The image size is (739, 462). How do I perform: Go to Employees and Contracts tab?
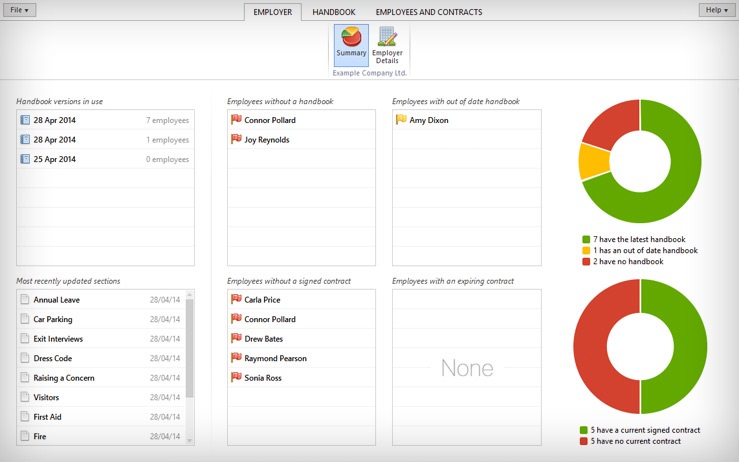[428, 12]
